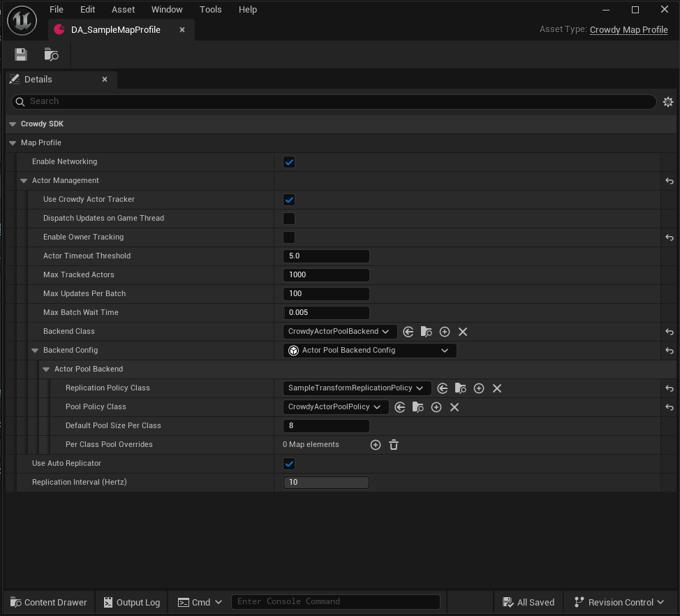Image resolution: width=680 pixels, height=616 pixels.
Task: Open the Window menu
Action: (167, 10)
